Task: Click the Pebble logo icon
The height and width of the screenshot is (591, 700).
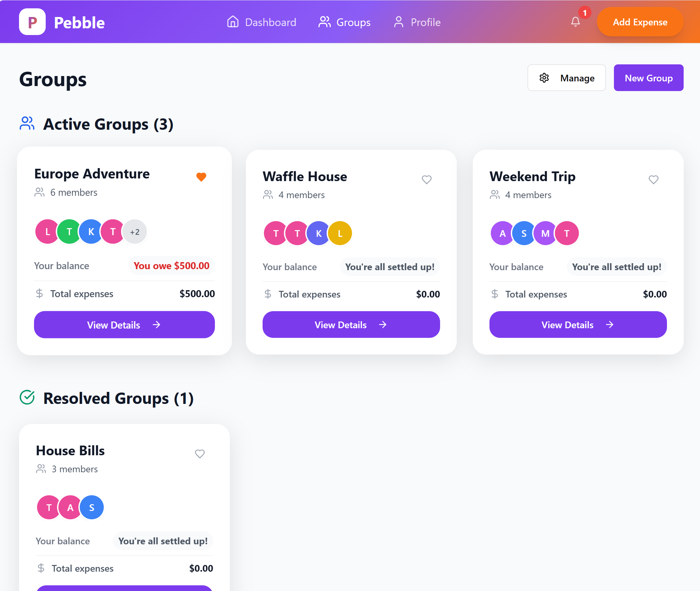Action: click(32, 22)
